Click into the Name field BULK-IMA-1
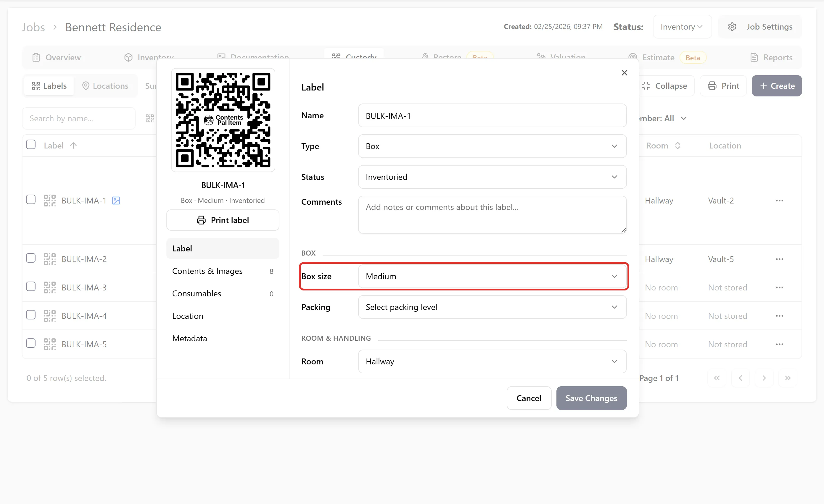The width and height of the screenshot is (824, 504). pos(492,116)
